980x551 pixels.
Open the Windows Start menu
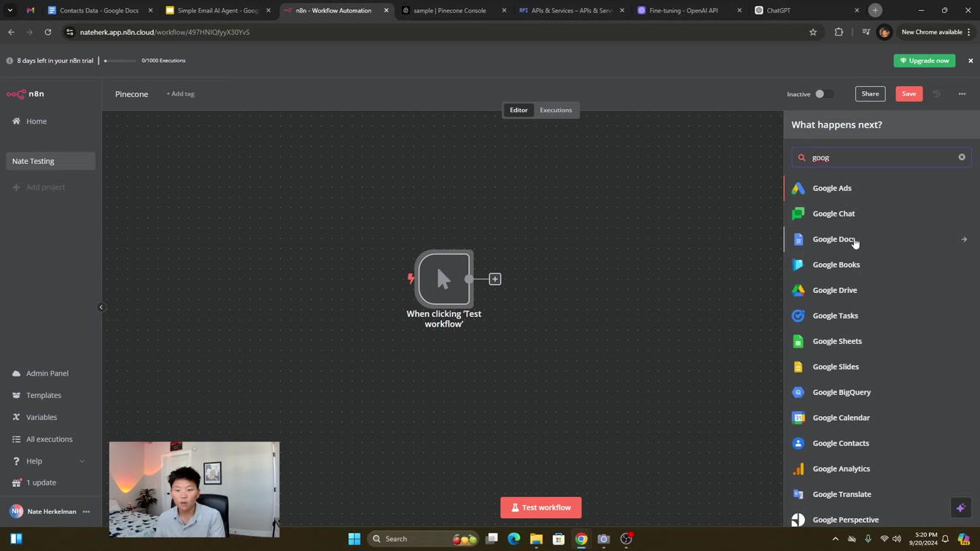(x=354, y=539)
